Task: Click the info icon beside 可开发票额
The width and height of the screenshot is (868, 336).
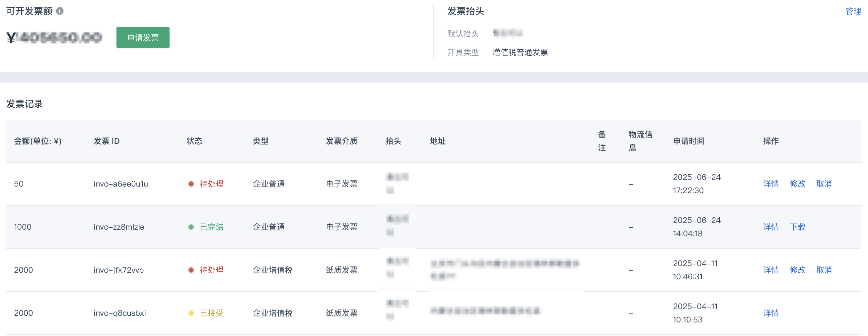Action: click(x=60, y=11)
